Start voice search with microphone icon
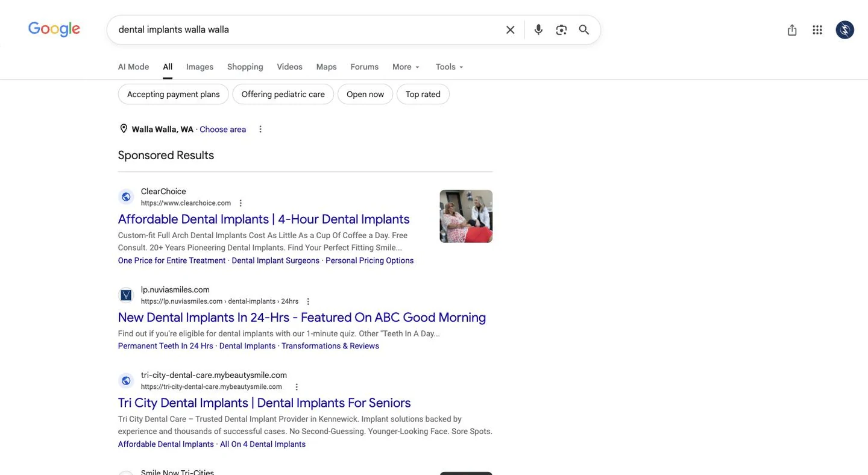The height and width of the screenshot is (475, 868). click(538, 30)
